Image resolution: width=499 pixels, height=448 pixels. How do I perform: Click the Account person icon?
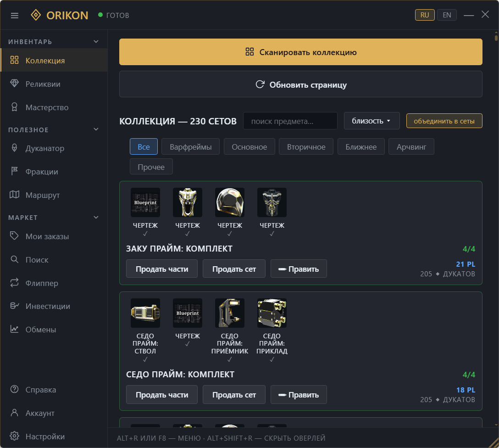[14, 413]
